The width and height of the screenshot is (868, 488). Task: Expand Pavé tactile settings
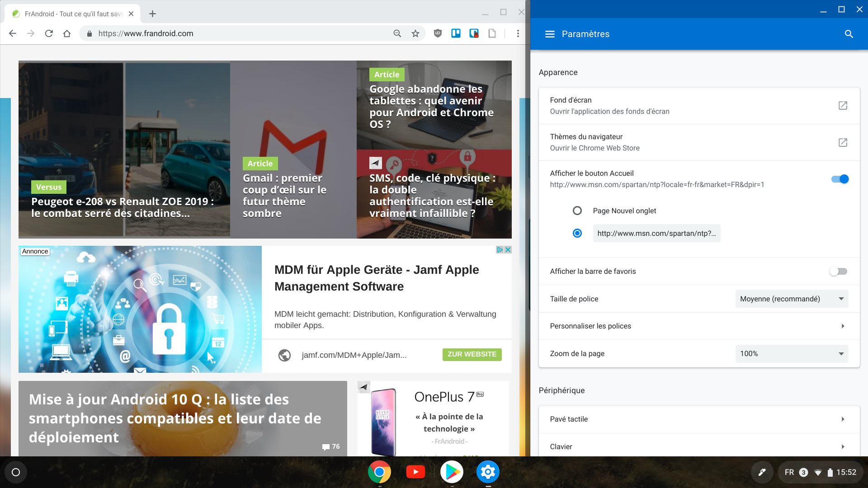(699, 419)
